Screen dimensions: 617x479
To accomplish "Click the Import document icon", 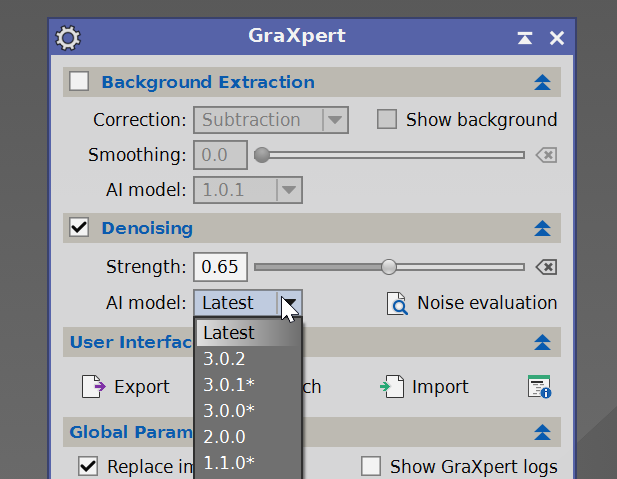I will tap(392, 387).
